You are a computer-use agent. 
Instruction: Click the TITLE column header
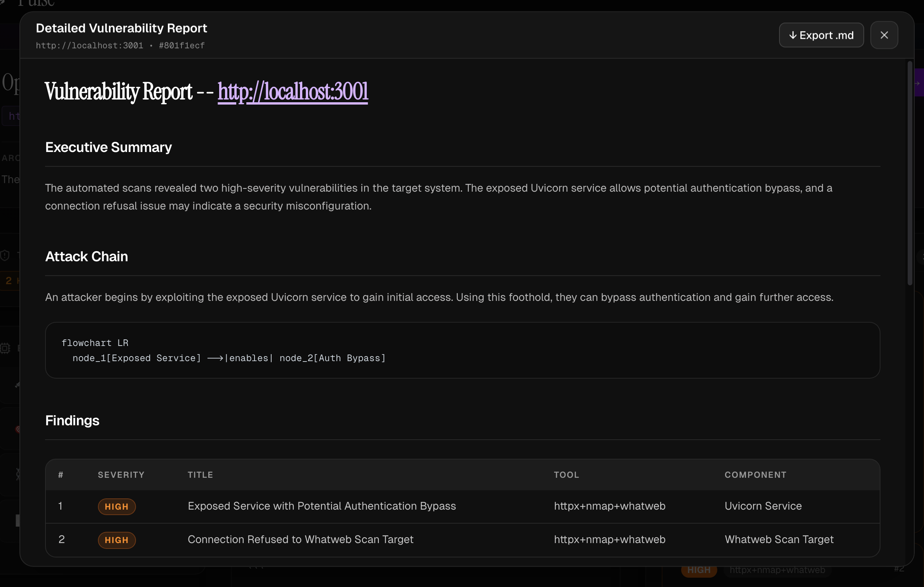coord(200,475)
